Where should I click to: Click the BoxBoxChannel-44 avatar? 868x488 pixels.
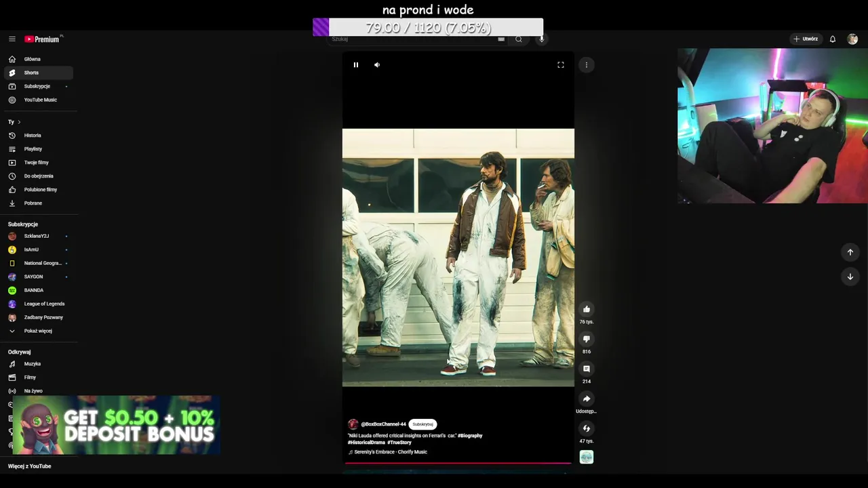pyautogui.click(x=353, y=424)
